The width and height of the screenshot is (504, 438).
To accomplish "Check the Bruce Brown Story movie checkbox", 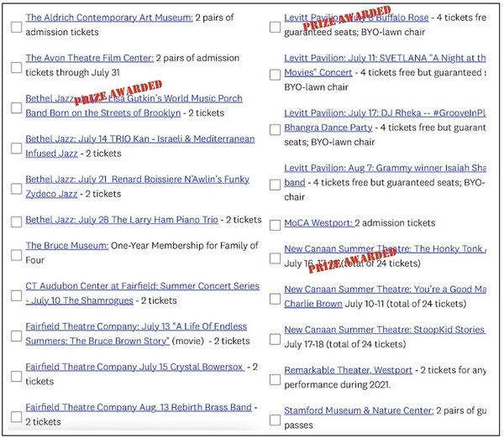I will pyautogui.click(x=17, y=336).
